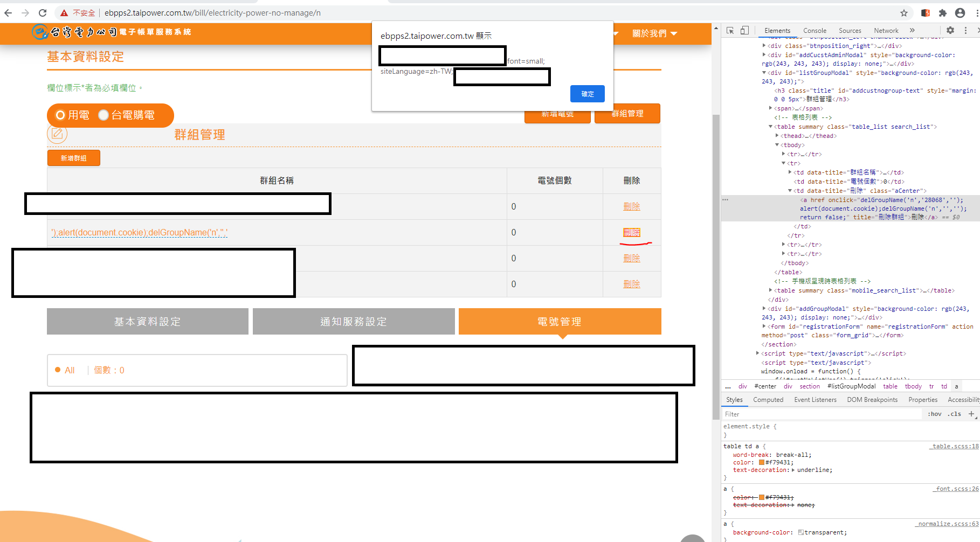
Task: Switch to DevTools Sources tab
Action: pyautogui.click(x=850, y=31)
